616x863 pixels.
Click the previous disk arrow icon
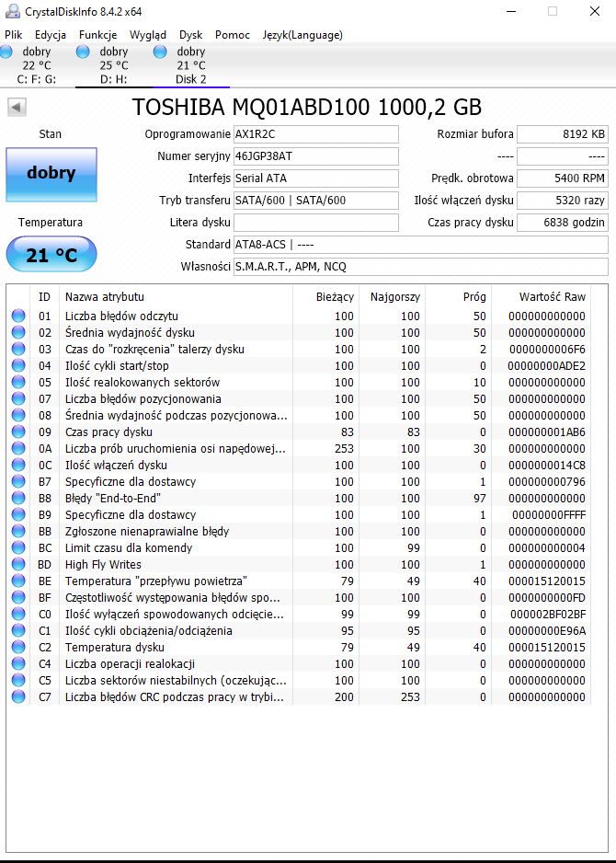pyautogui.click(x=17, y=107)
